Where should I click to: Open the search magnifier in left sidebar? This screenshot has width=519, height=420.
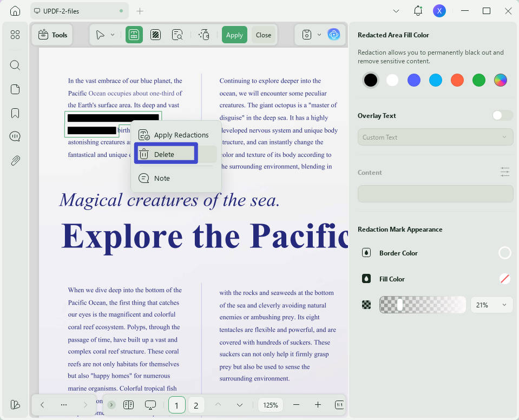point(15,65)
